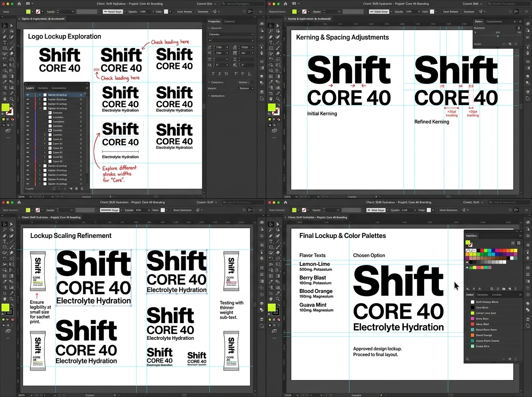
Task: Expand the Annotation section in Properties panel
Action: [209, 96]
